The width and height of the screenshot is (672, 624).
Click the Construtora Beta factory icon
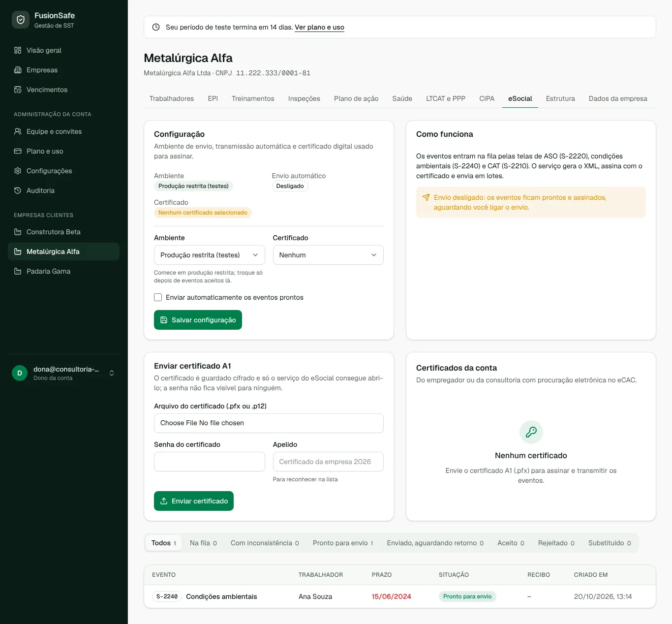18,232
